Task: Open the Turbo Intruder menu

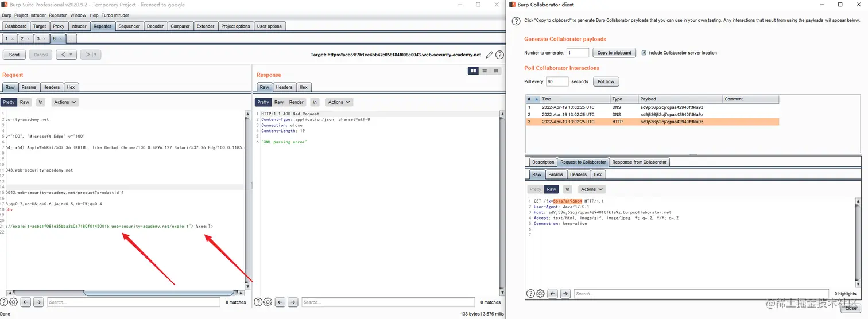Action: click(x=115, y=15)
